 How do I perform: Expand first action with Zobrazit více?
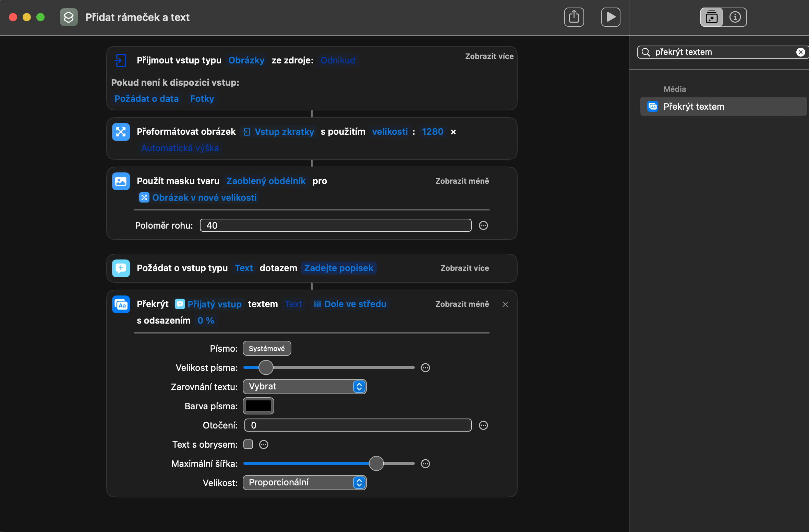click(x=489, y=56)
